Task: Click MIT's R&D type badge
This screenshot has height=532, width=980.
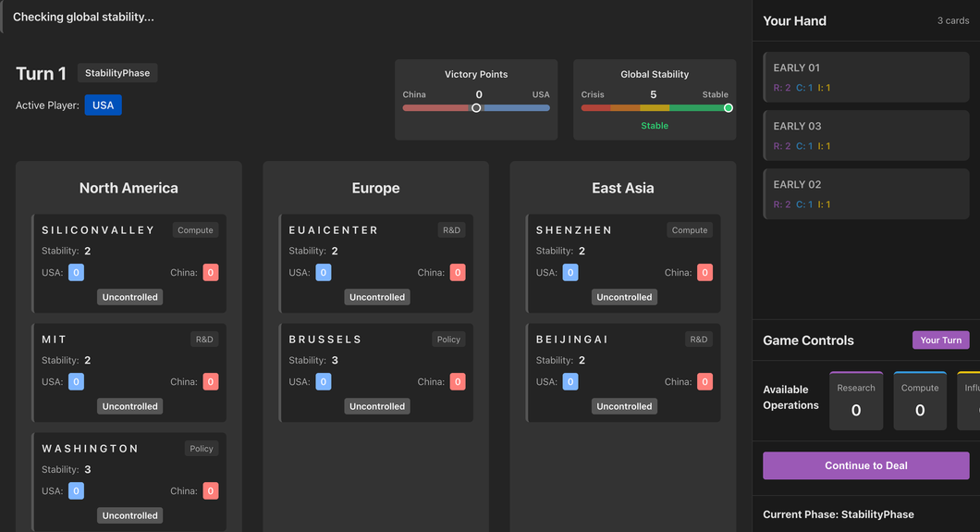Action: click(204, 340)
